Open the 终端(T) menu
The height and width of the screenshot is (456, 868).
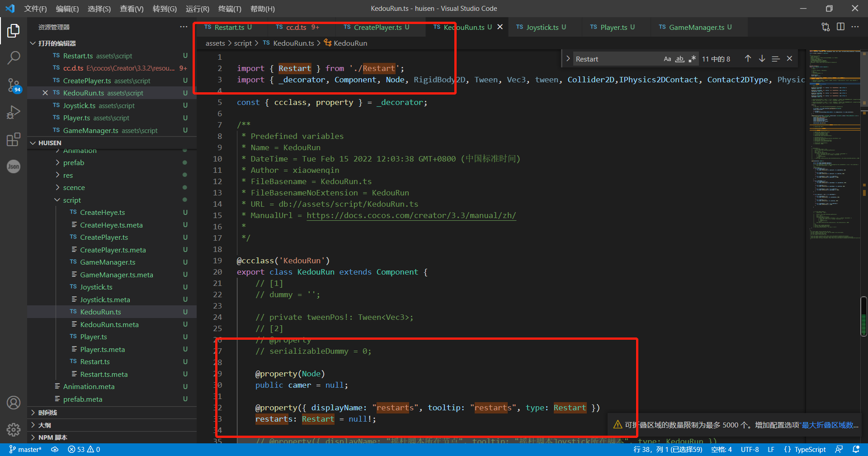(x=230, y=9)
